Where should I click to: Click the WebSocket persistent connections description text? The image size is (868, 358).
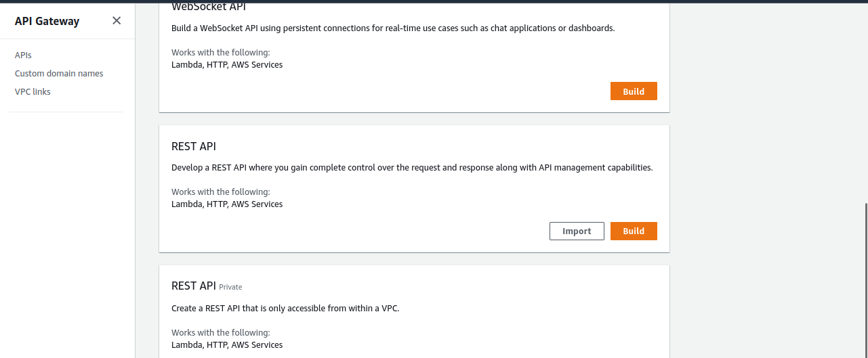(x=393, y=28)
